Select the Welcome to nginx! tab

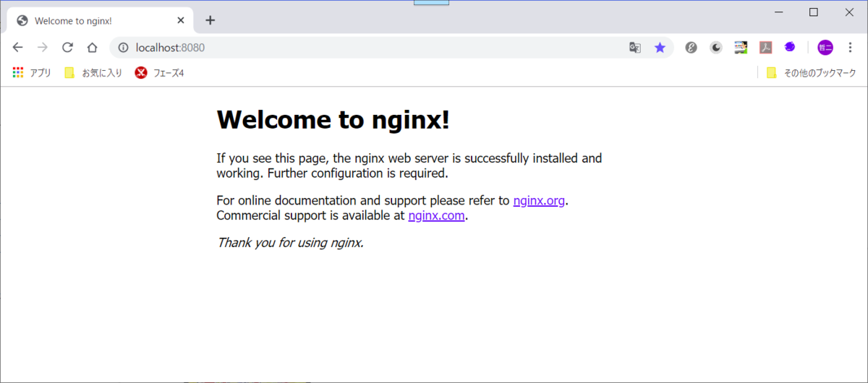[100, 20]
